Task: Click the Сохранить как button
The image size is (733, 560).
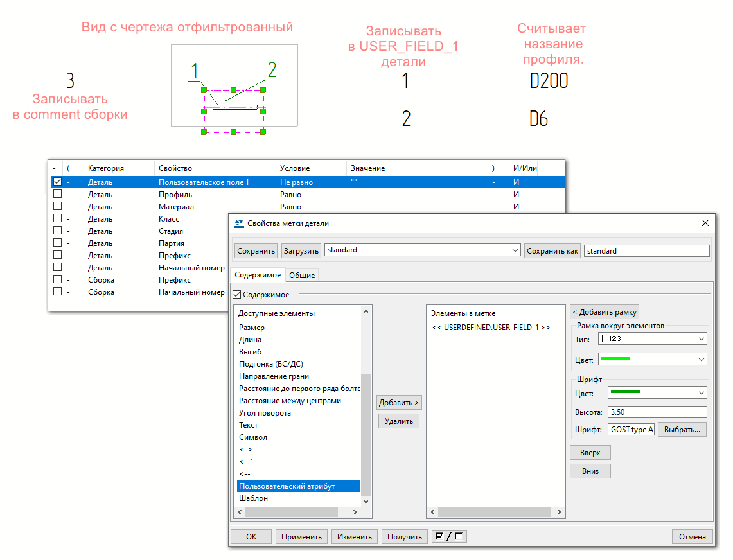Action: [x=552, y=251]
